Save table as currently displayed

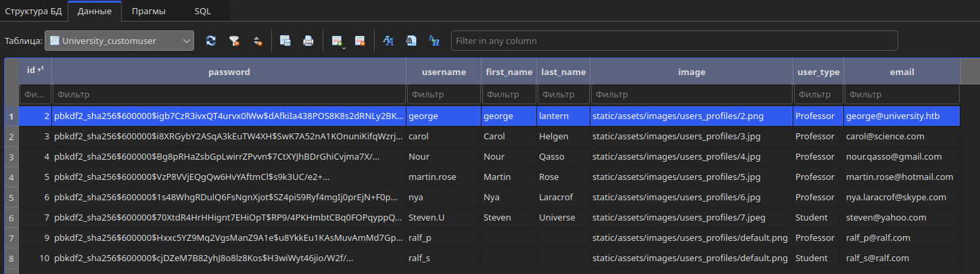click(285, 41)
